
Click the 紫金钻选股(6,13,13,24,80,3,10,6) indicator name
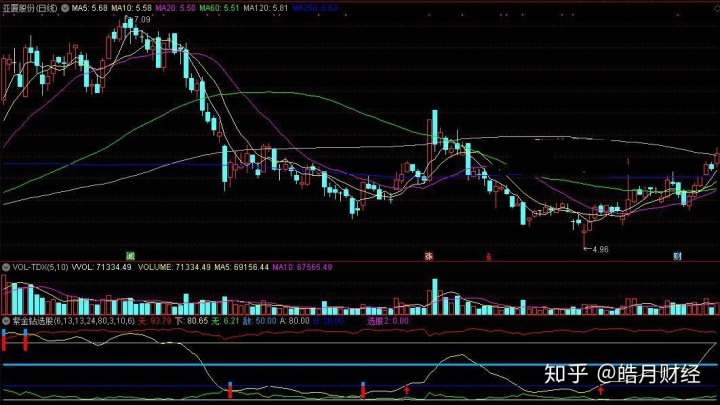coord(73,321)
